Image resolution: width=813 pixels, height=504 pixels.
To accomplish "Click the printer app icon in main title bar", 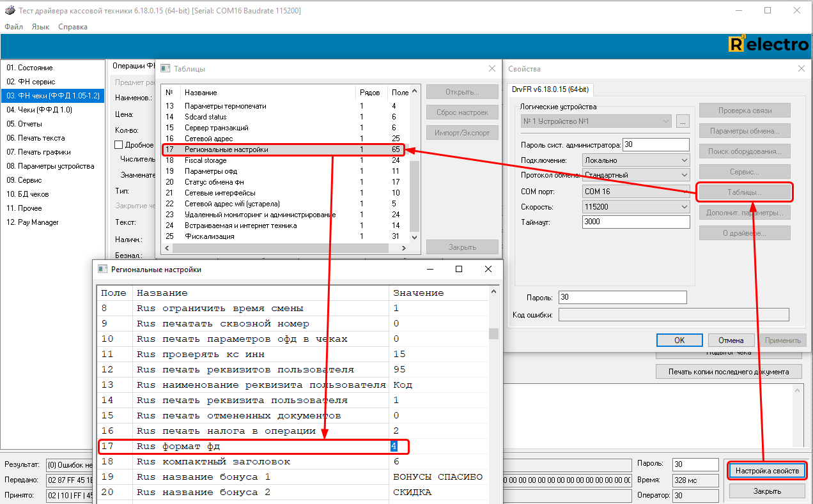I will tap(9, 11).
